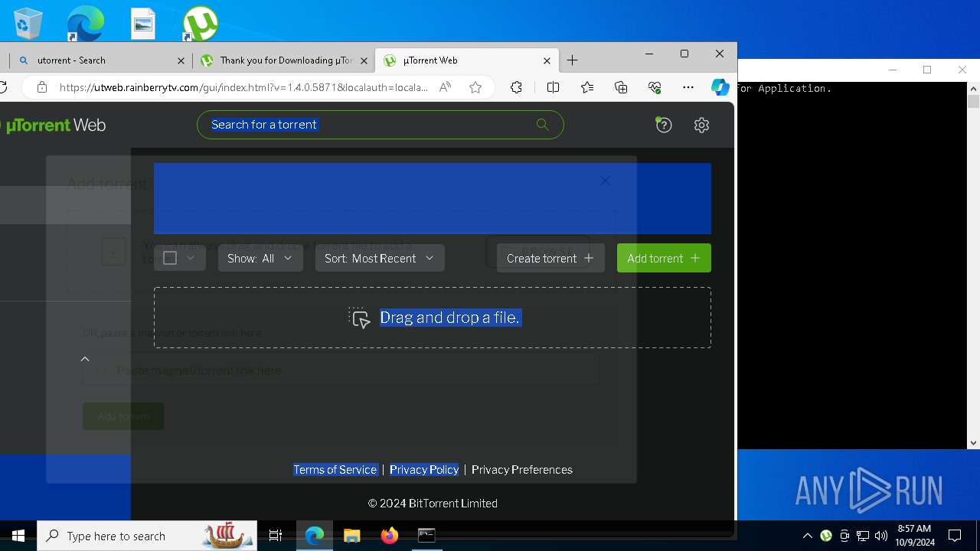This screenshot has width=980, height=551.
Task: Switch to 'Thank you for Downloading µTorrent' tab
Action: tap(282, 60)
